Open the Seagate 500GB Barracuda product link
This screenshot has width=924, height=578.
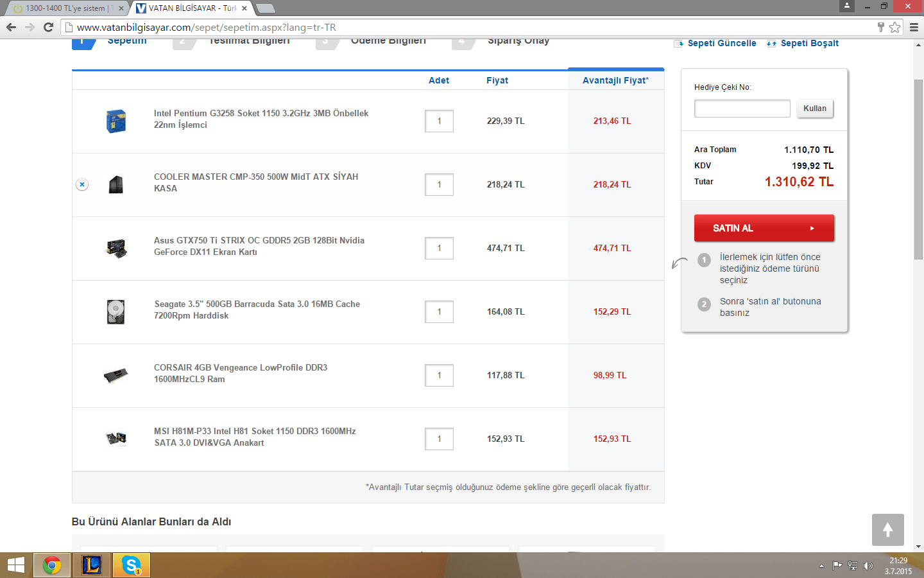click(x=257, y=310)
